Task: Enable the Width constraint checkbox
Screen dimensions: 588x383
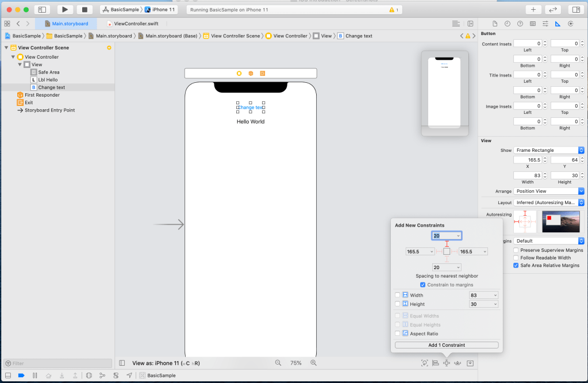Action: (397, 295)
